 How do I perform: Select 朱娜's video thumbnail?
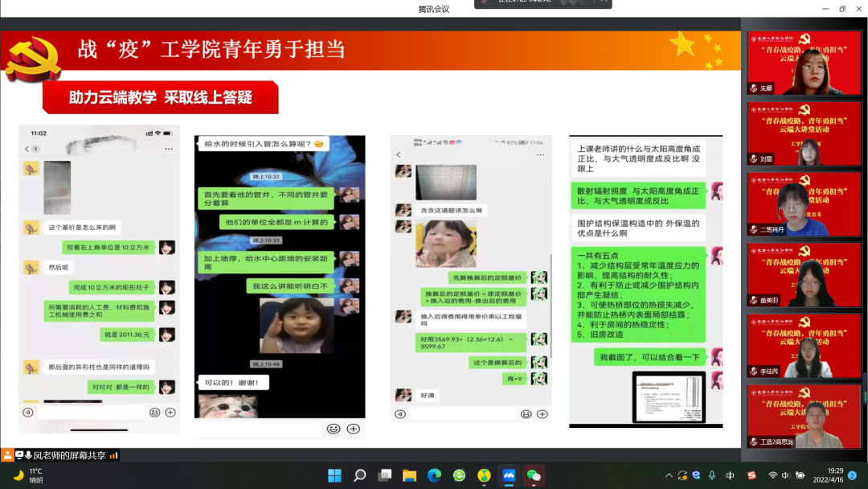pos(805,63)
